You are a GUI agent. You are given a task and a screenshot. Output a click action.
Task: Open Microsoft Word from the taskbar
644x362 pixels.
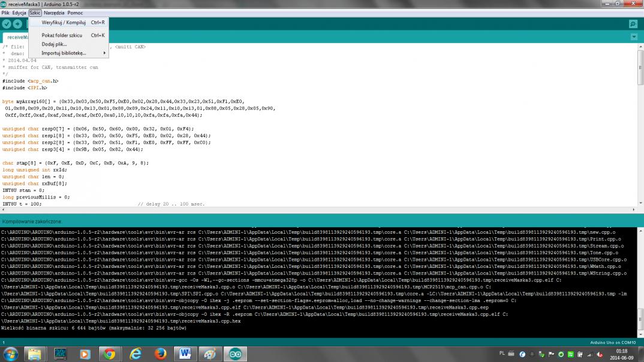(184, 354)
